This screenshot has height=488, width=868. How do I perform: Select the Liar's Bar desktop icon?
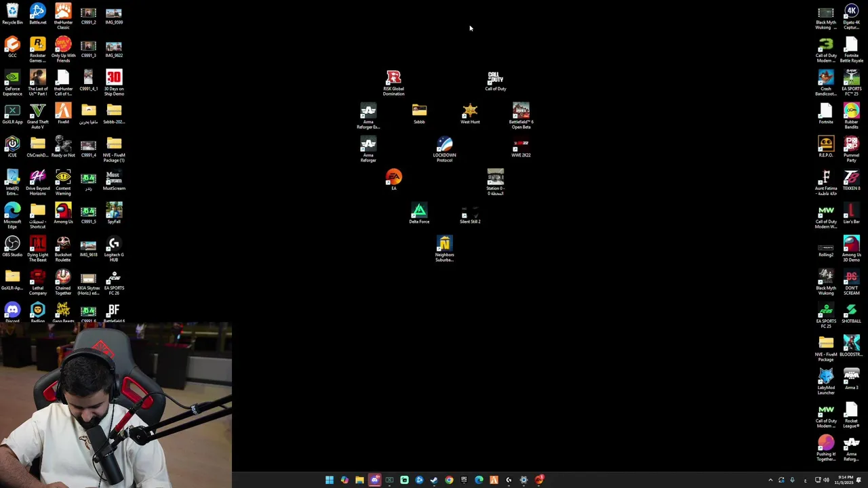pos(851,213)
